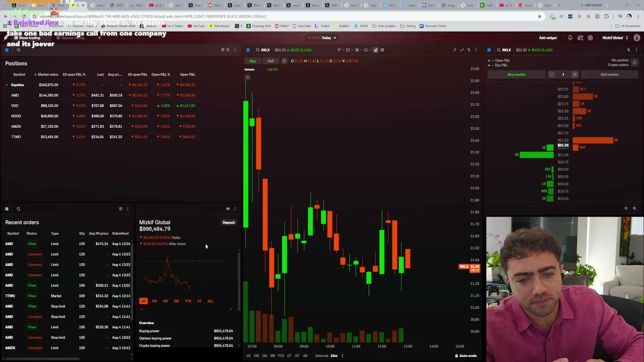This screenshot has height=362, width=644.
Task: Click the Add widget button
Action: 548,38
